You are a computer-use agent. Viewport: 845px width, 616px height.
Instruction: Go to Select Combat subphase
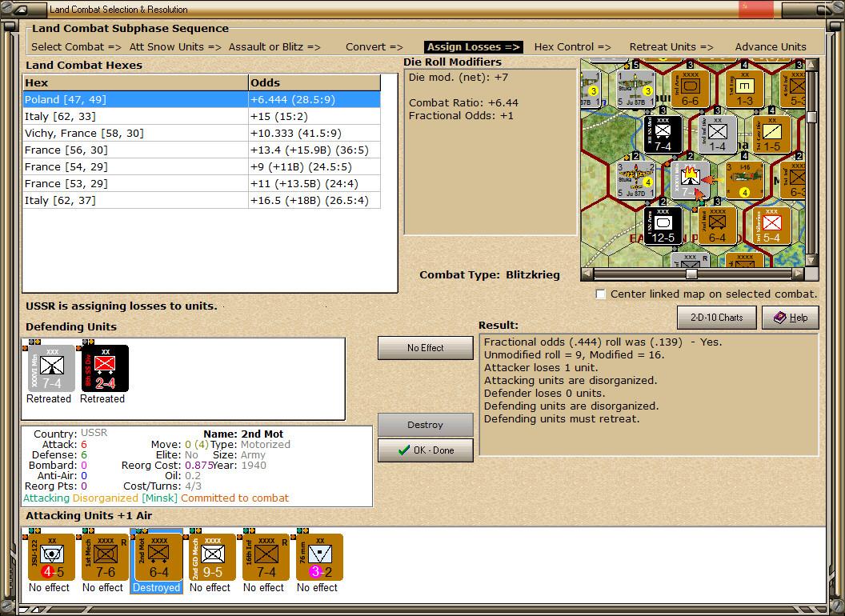[x=77, y=47]
